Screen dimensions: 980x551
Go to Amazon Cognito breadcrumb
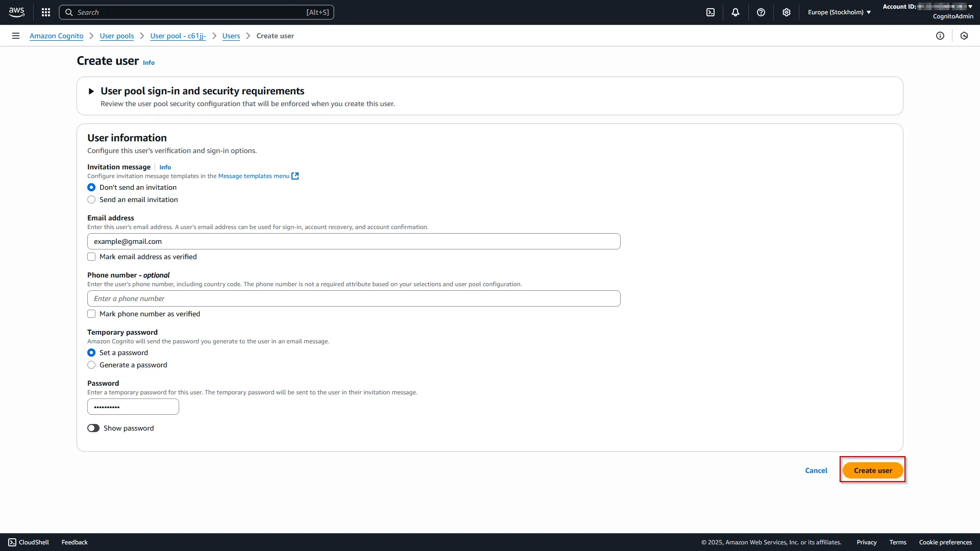click(56, 36)
